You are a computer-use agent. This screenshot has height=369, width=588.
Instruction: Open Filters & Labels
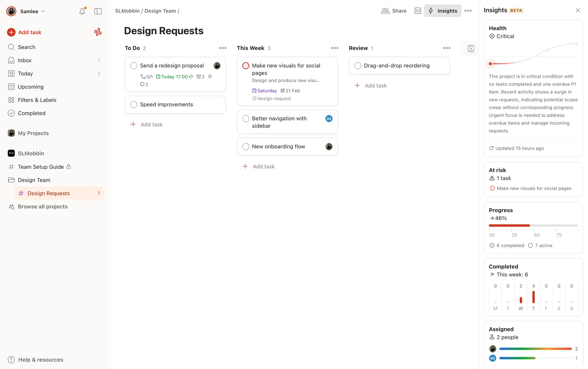(x=37, y=100)
